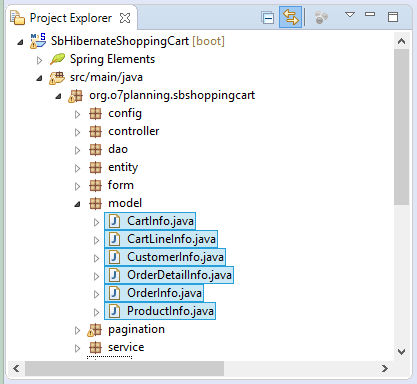Close the Project Explorer tab
This screenshot has height=384, width=417.
(125, 18)
